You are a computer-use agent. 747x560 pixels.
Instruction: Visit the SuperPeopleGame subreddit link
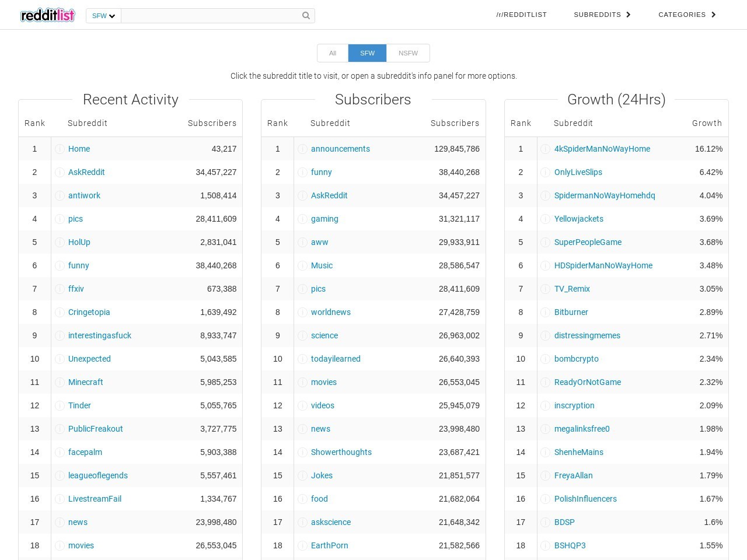coord(588,242)
